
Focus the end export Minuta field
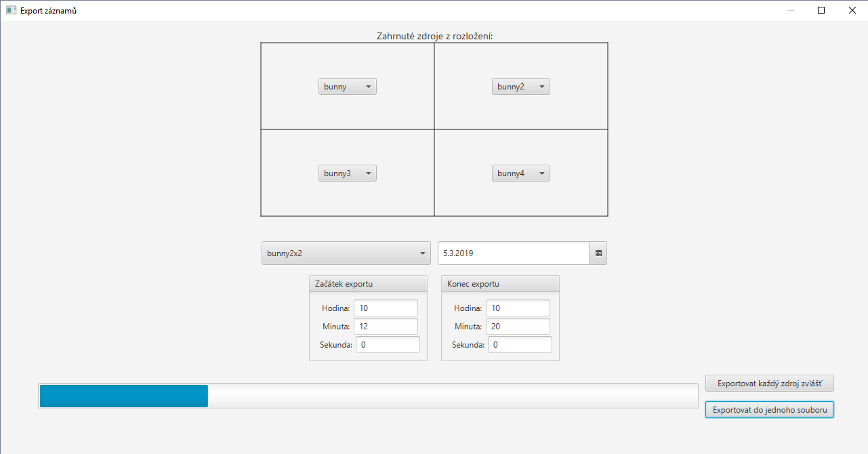[518, 327]
